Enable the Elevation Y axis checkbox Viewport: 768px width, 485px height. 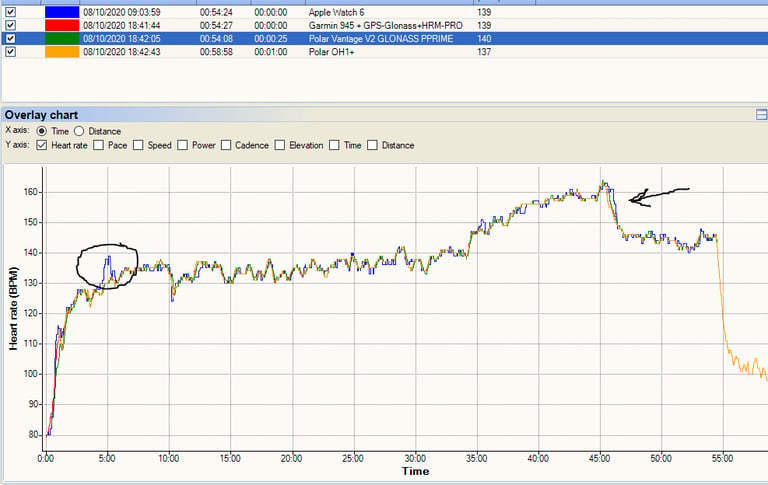[x=280, y=146]
